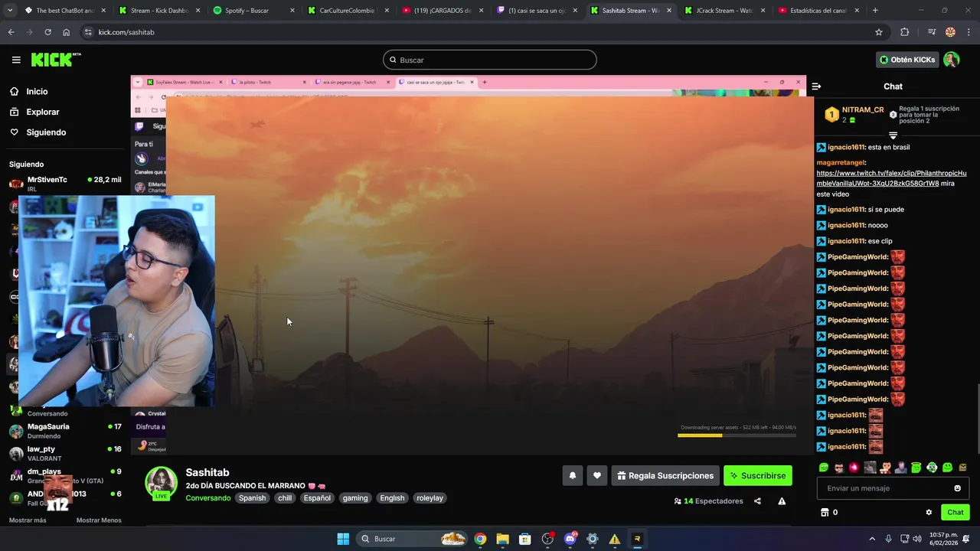Open the twitch.tv clip link in chat
This screenshot has height=551, width=980.
tap(891, 178)
